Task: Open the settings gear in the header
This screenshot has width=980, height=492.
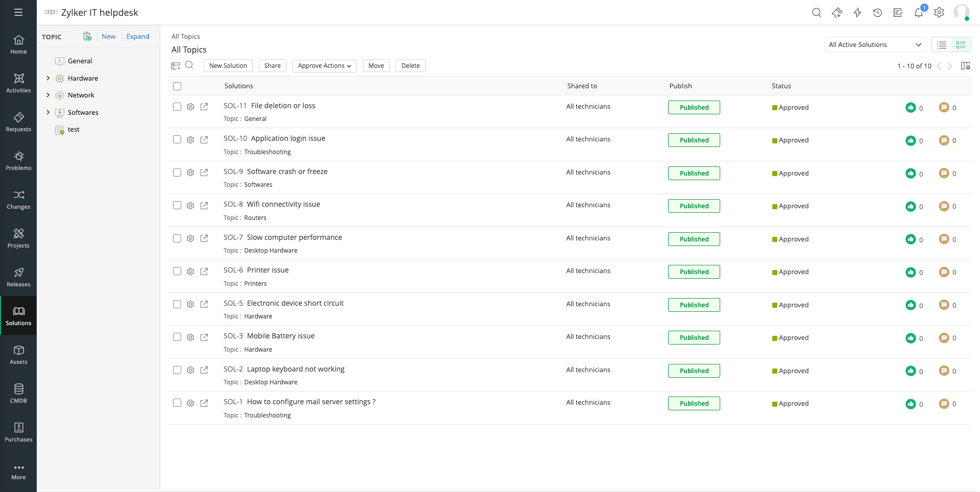Action: click(940, 13)
